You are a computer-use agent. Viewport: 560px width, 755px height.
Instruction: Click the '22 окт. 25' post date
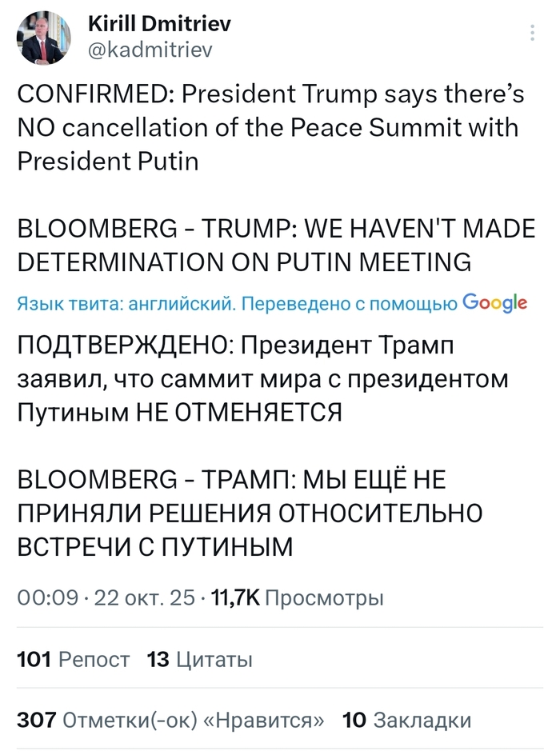coord(144,597)
